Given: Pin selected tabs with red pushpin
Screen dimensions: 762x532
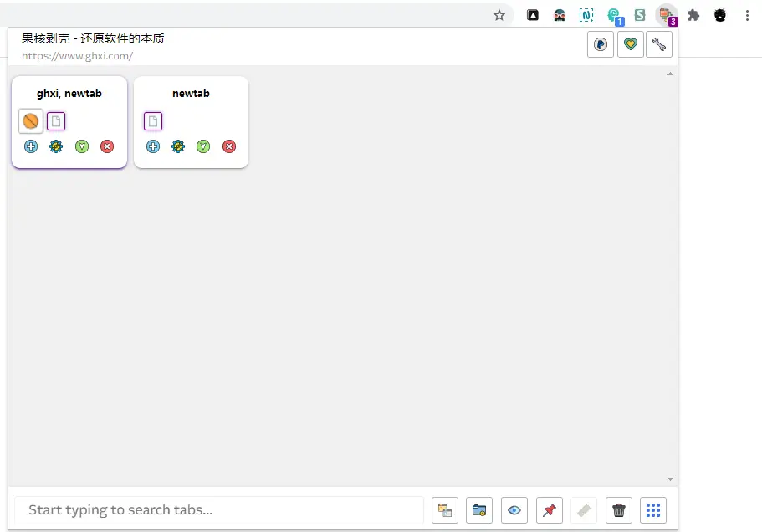Looking at the screenshot, I should (550, 510).
